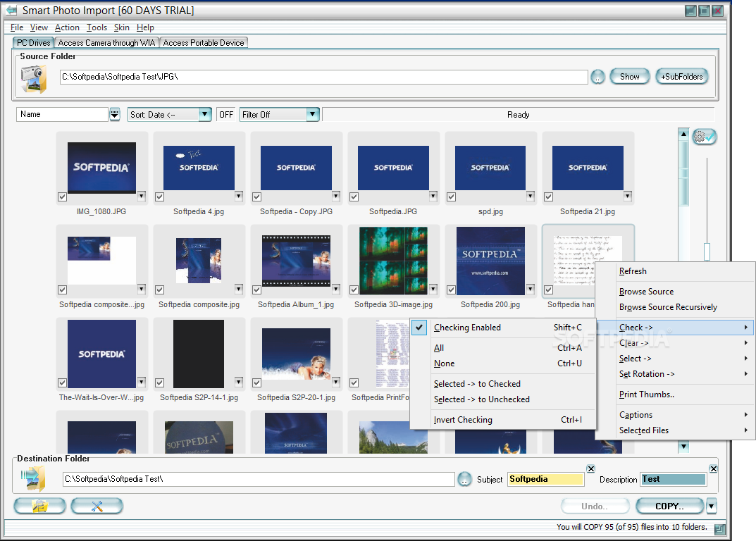756x541 pixels.
Task: Click the Name text field
Action: point(62,114)
